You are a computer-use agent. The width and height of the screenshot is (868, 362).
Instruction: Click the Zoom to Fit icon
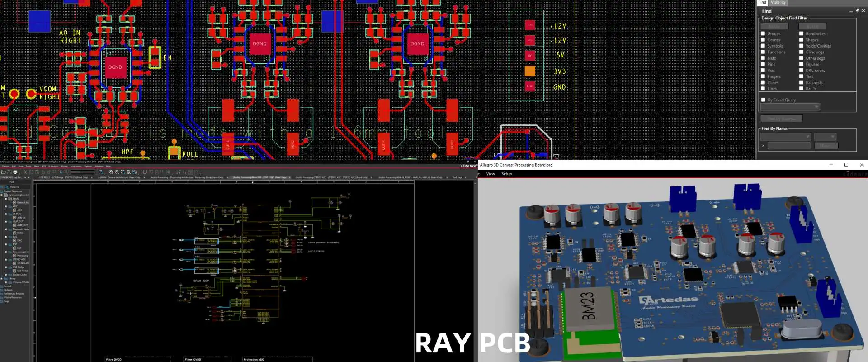(x=123, y=172)
